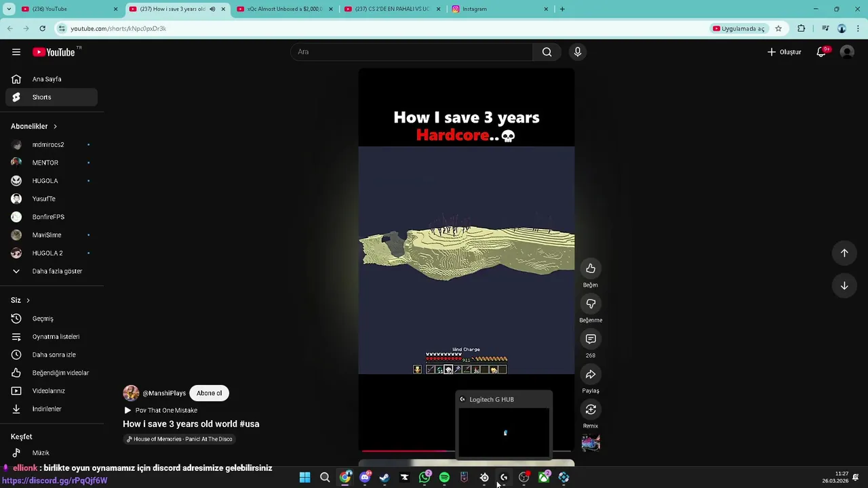
Task: Reload the page
Action: coord(42,28)
